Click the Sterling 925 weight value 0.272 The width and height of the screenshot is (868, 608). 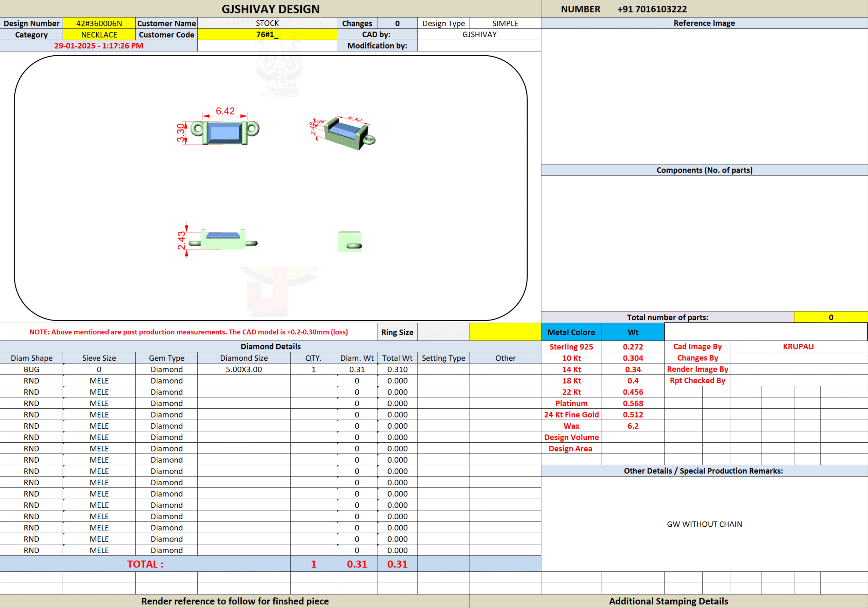pos(632,346)
